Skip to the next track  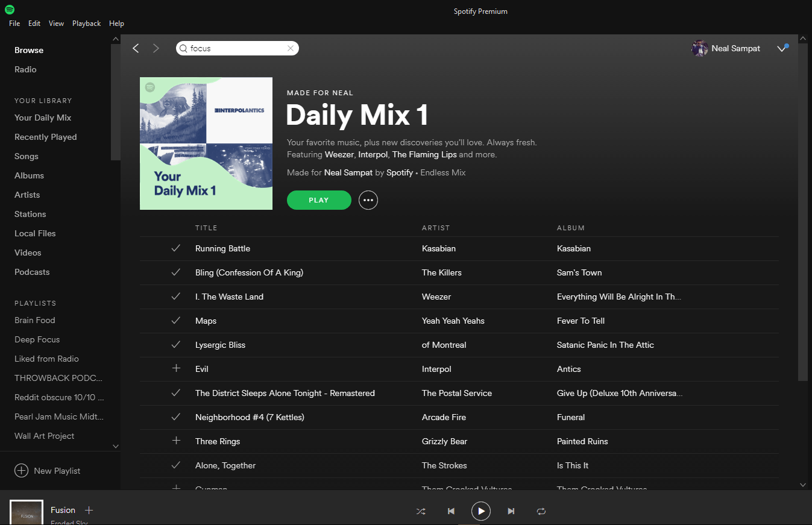coord(511,511)
